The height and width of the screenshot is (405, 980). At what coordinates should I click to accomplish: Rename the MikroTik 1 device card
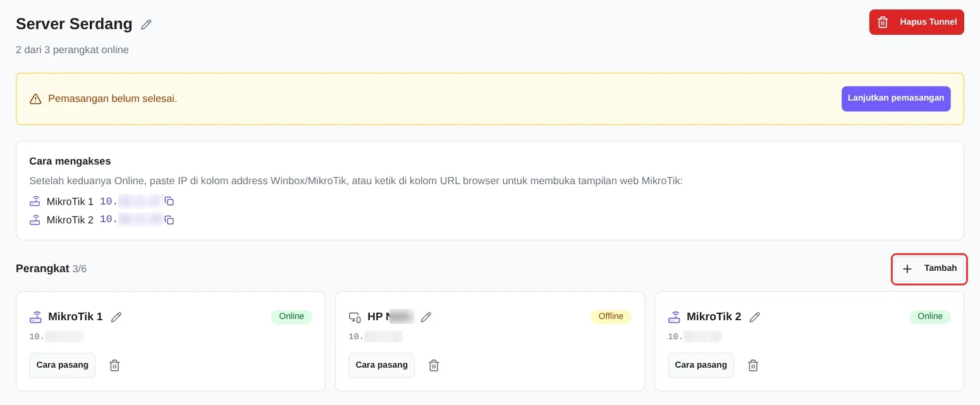pos(116,317)
